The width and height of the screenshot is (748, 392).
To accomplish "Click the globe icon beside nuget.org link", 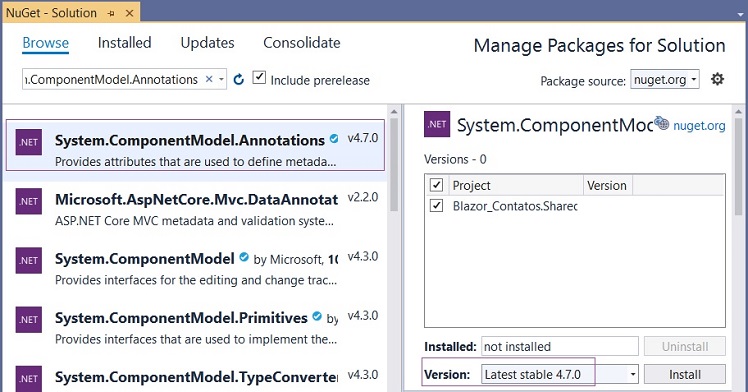I will pos(662,123).
